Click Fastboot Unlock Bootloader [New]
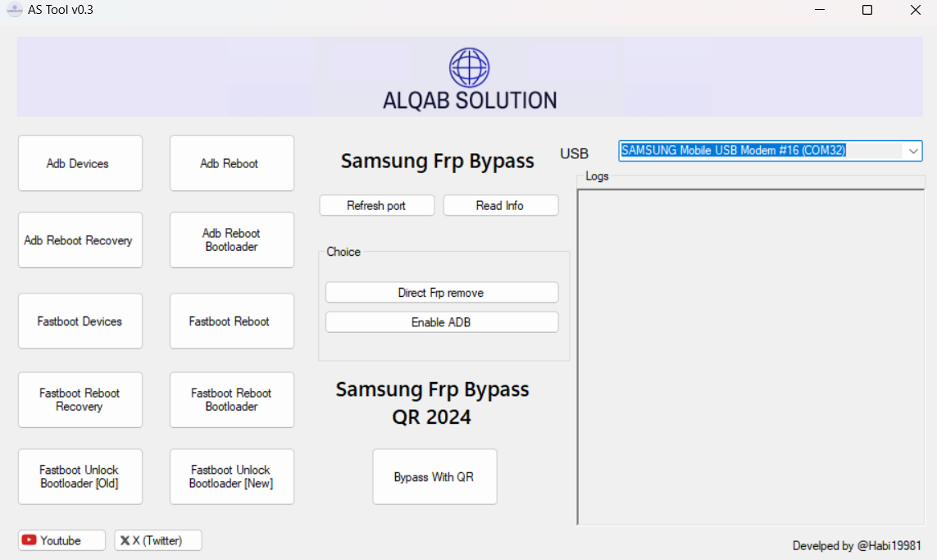 (x=231, y=476)
